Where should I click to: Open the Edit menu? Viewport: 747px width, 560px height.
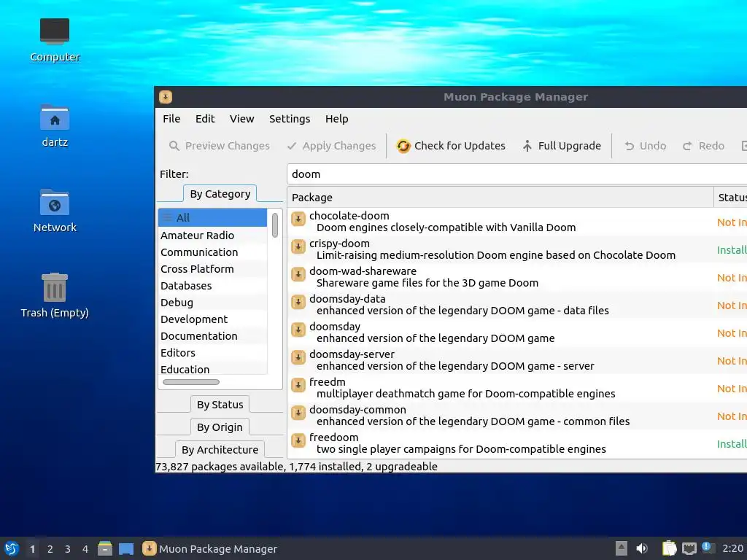205,119
